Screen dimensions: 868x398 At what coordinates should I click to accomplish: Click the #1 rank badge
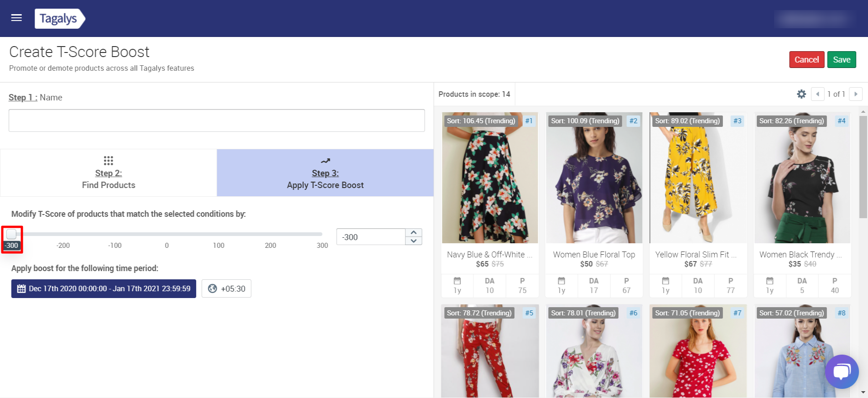click(529, 121)
